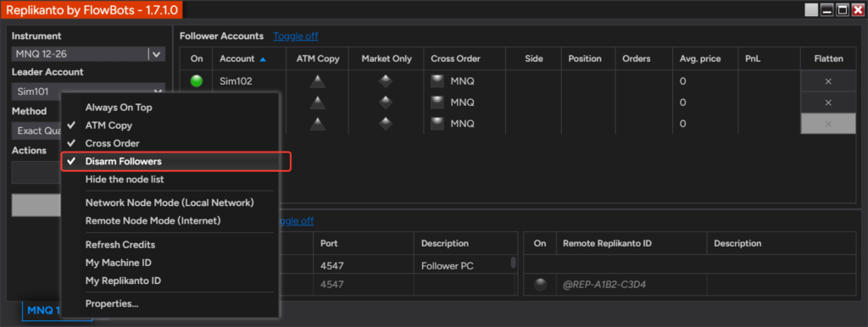Click the @REP-A1B2-C3D4 ID field
This screenshot has width=868, height=327.
pos(632,285)
